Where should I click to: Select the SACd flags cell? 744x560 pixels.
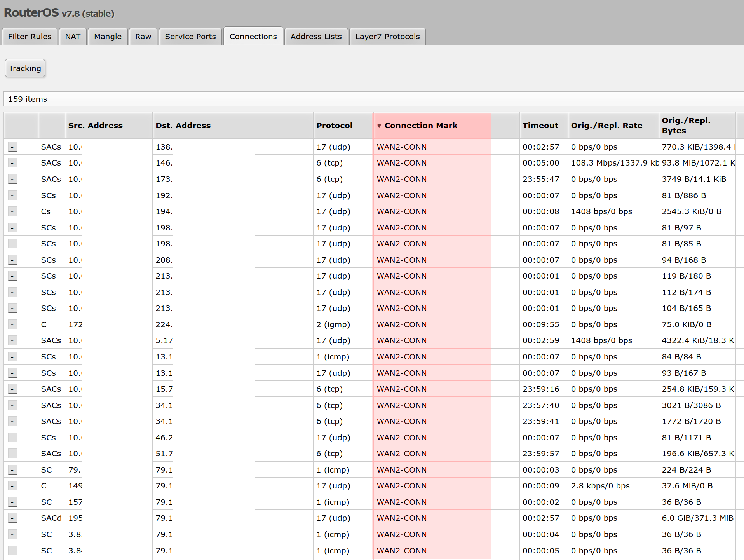(x=51, y=518)
